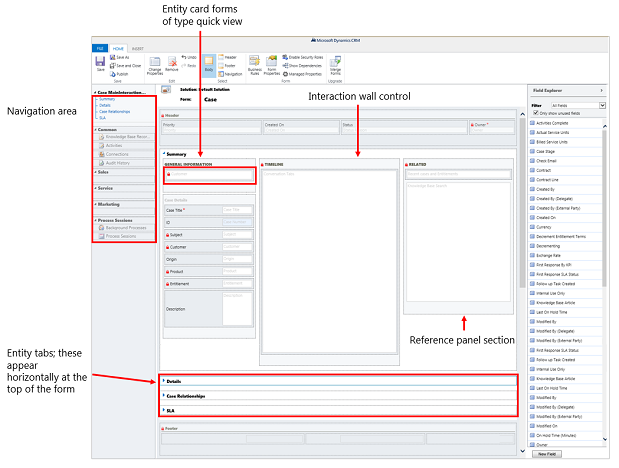Click the Save icon in the ribbon
Image resolution: width=619 pixels, height=468 pixels.
[100, 63]
